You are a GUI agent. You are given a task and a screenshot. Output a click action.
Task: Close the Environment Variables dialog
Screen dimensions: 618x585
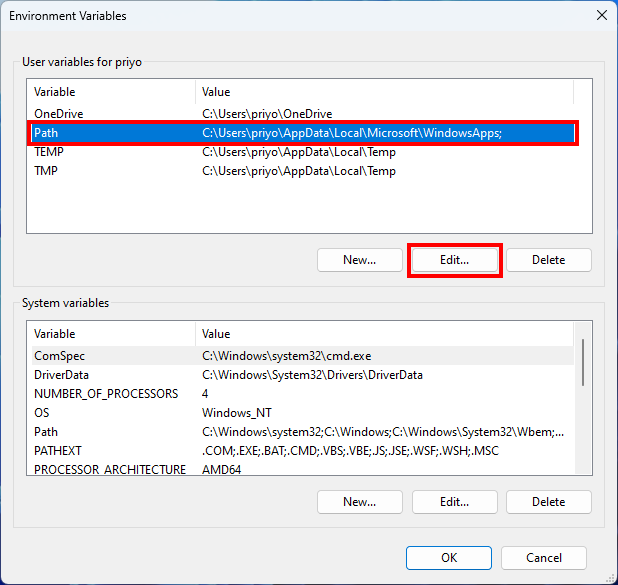(x=601, y=15)
